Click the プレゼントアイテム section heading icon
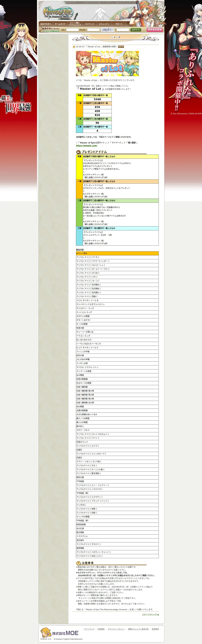This screenshot has height=644, width=202. [79, 152]
